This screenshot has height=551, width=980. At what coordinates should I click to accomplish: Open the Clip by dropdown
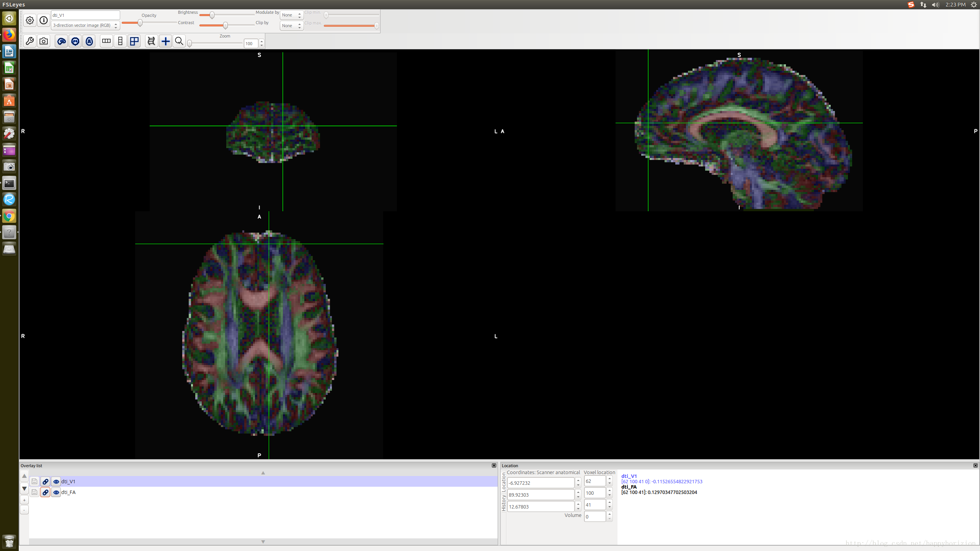pos(292,26)
